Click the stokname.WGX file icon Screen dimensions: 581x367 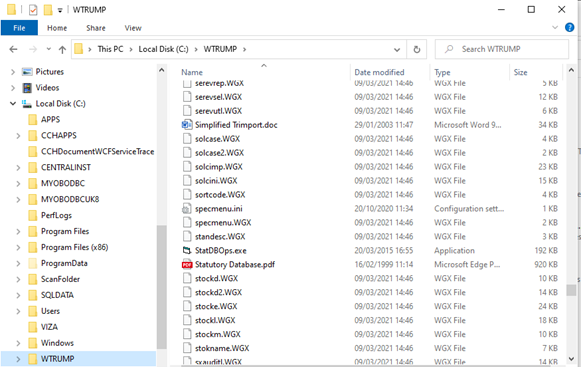click(x=187, y=348)
